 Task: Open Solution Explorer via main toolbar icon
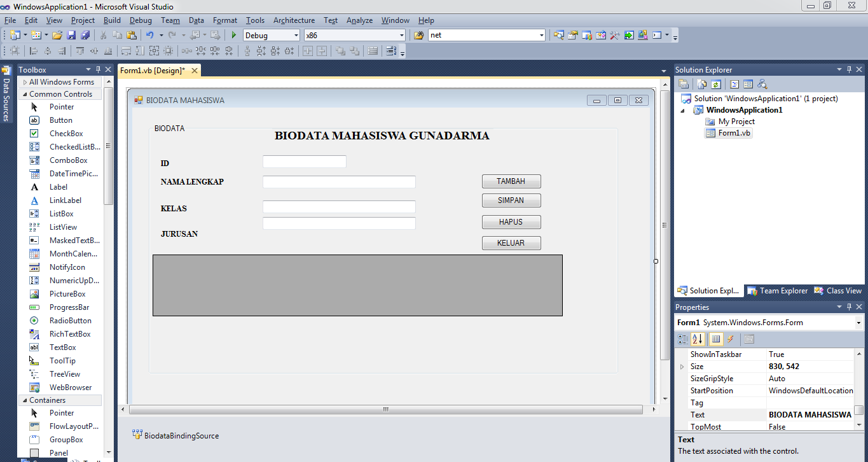(x=558, y=35)
